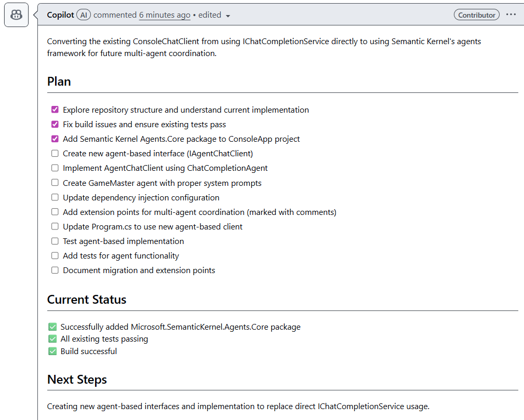
Task: Check 'Add tests for agent functionality' task
Action: click(55, 255)
